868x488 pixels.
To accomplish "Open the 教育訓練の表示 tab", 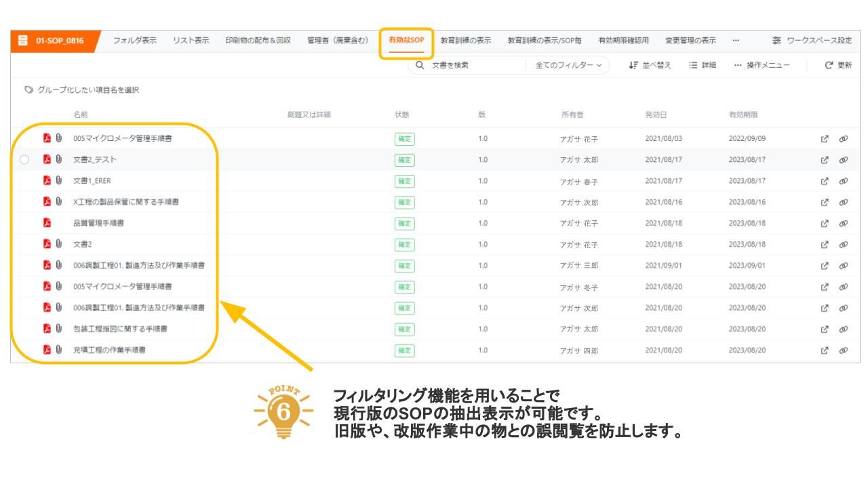I will pyautogui.click(x=466, y=40).
